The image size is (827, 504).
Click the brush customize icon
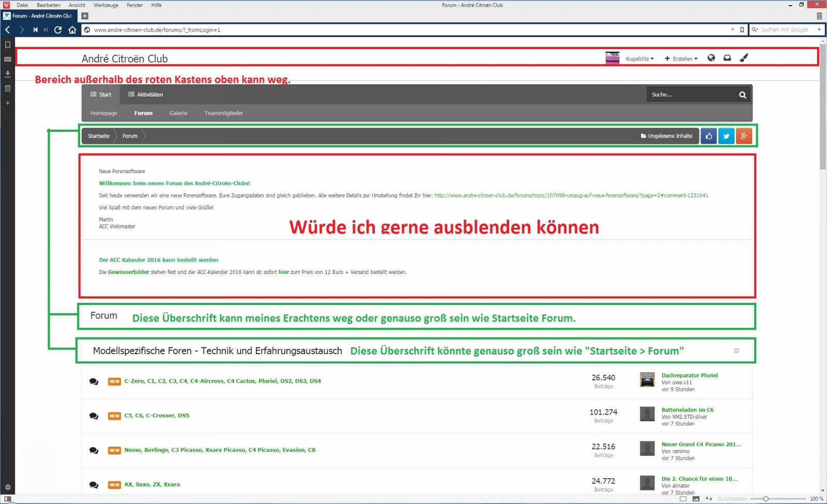(x=744, y=58)
